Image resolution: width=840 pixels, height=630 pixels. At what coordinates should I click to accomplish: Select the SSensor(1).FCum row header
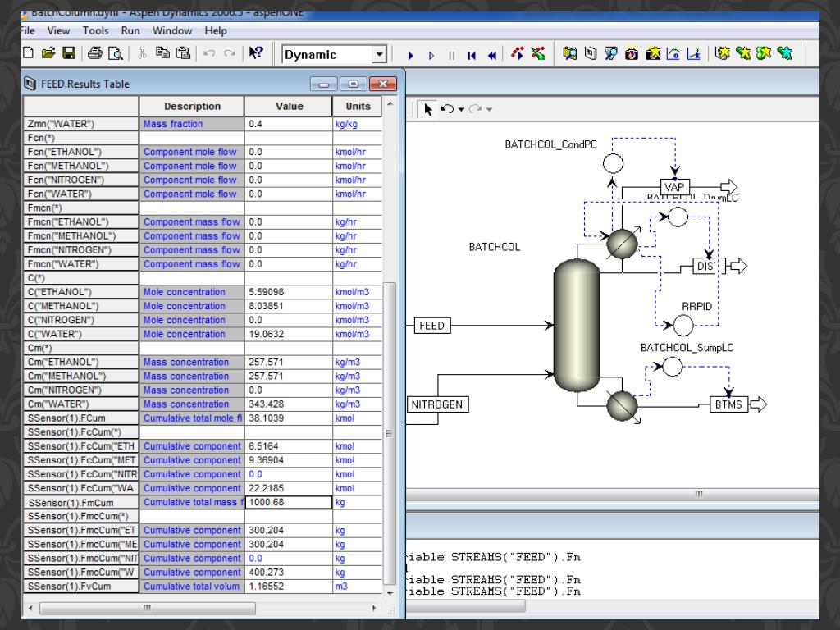pos(81,418)
